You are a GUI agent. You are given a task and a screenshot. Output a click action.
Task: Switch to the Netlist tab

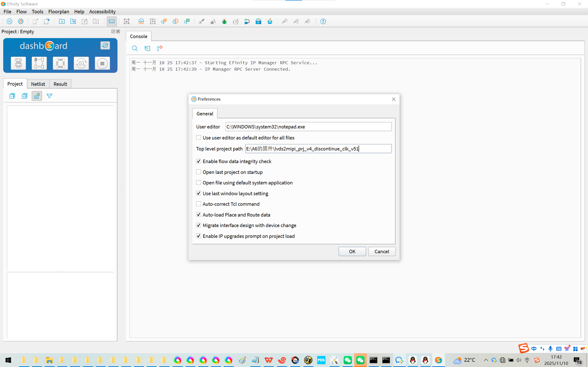[x=38, y=84]
